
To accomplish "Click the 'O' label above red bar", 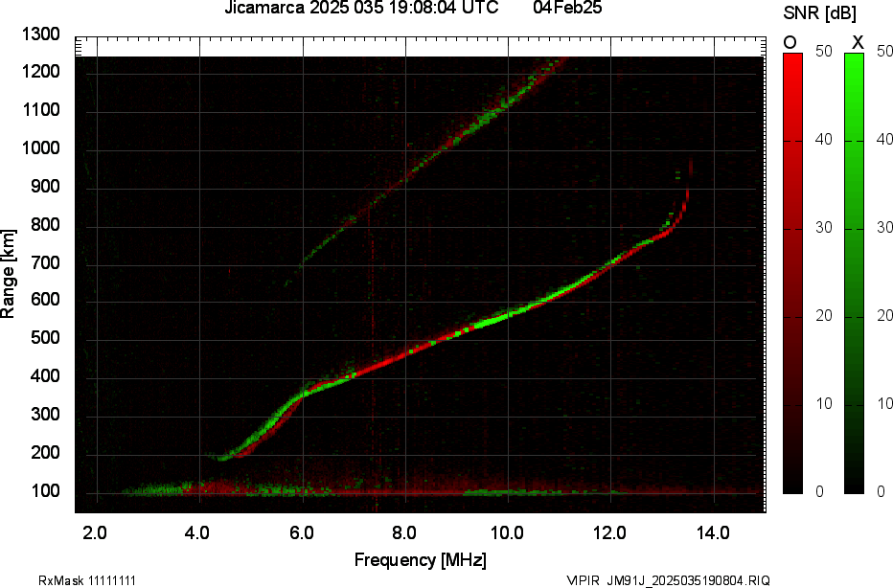I will point(790,43).
